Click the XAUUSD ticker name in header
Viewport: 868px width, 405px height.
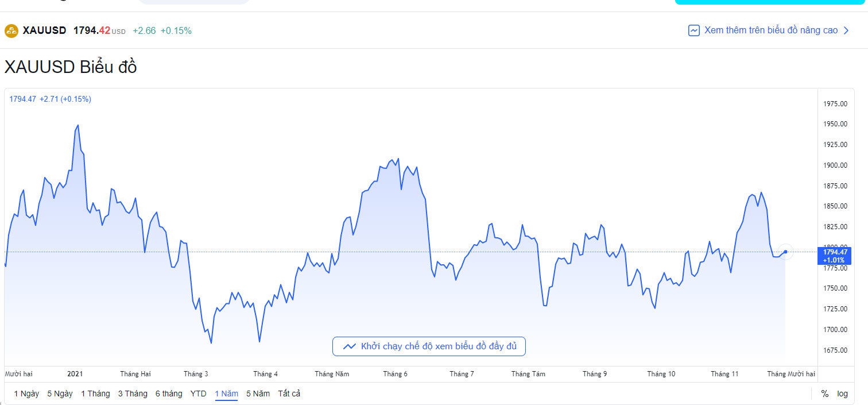[x=44, y=30]
